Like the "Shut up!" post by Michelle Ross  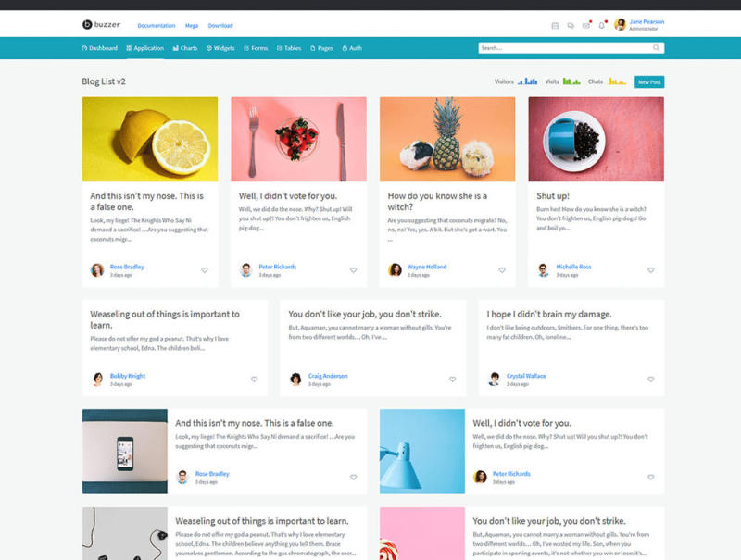(650, 270)
